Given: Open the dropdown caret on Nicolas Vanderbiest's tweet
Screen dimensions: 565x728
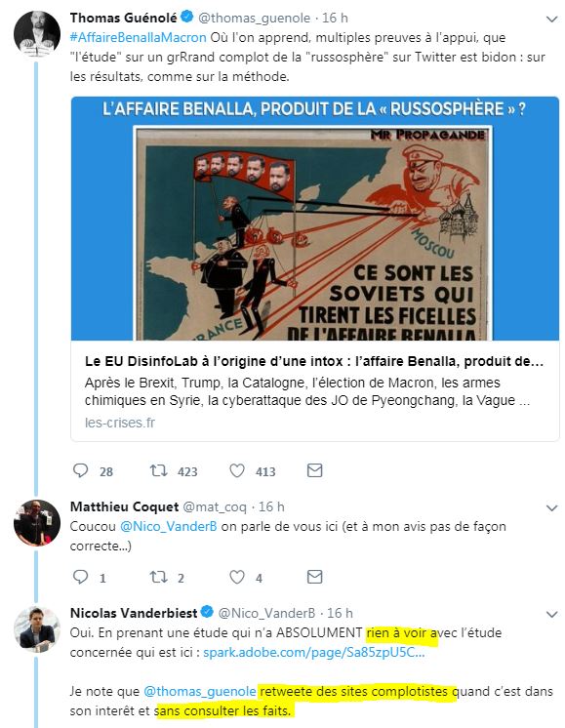Looking at the screenshot, I should click(x=551, y=614).
